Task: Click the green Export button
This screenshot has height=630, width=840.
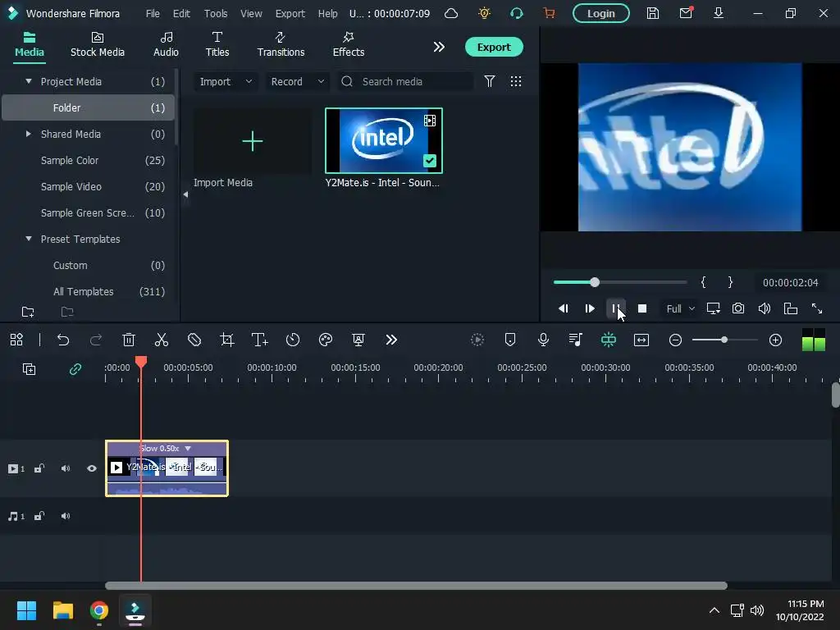Action: pos(494,47)
